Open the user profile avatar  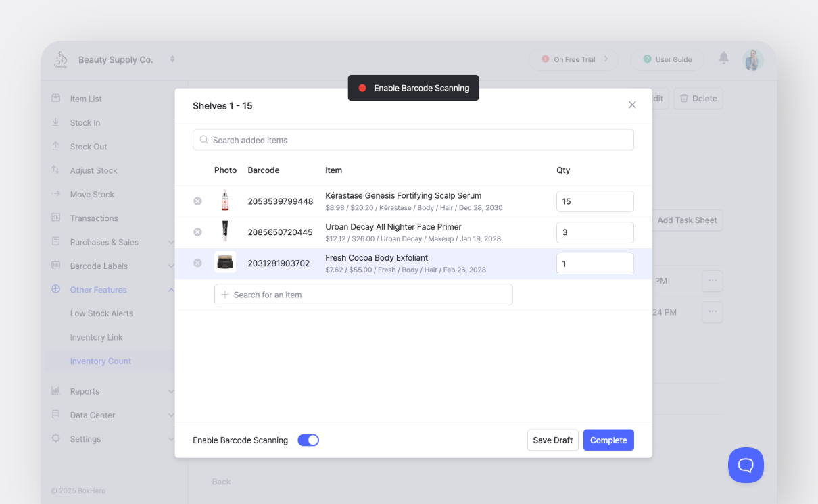pyautogui.click(x=752, y=59)
